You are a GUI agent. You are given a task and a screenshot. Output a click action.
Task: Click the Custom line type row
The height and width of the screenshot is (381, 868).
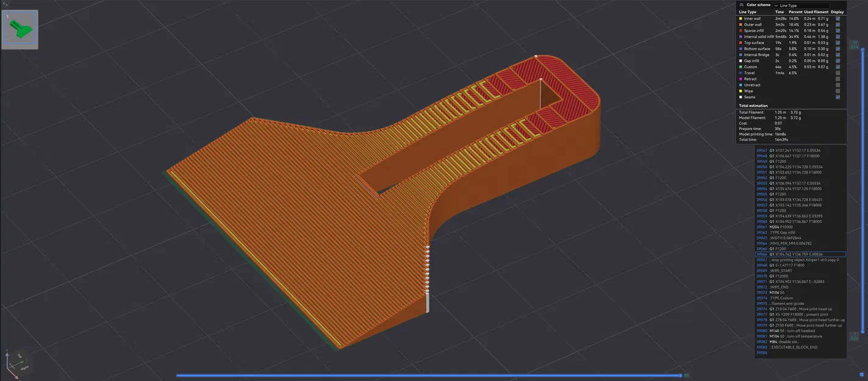tap(762, 66)
